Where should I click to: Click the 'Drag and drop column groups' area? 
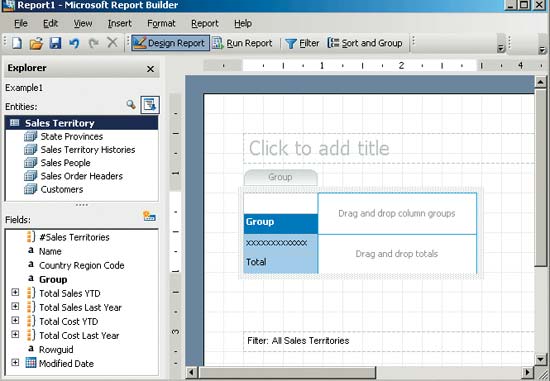click(397, 214)
